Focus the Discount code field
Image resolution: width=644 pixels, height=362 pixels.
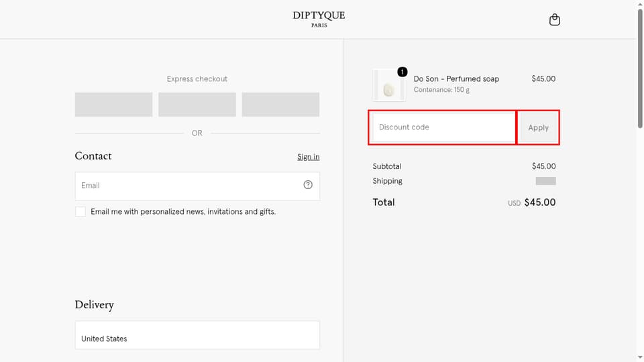pyautogui.click(x=443, y=127)
